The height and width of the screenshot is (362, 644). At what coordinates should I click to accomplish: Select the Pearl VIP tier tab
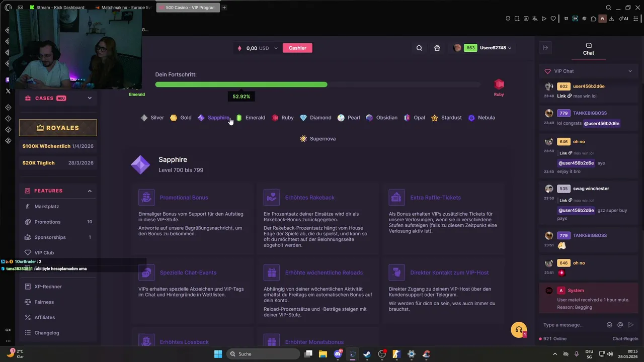pyautogui.click(x=349, y=118)
